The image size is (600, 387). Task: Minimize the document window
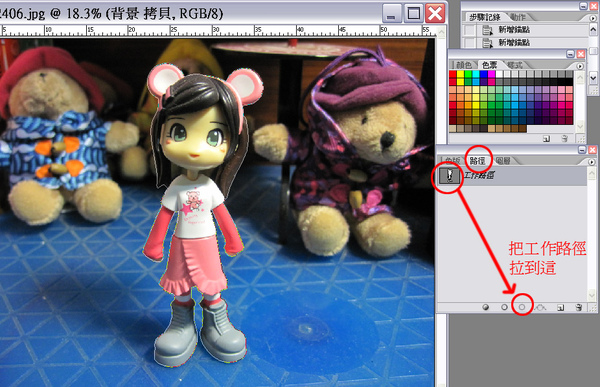391,14
